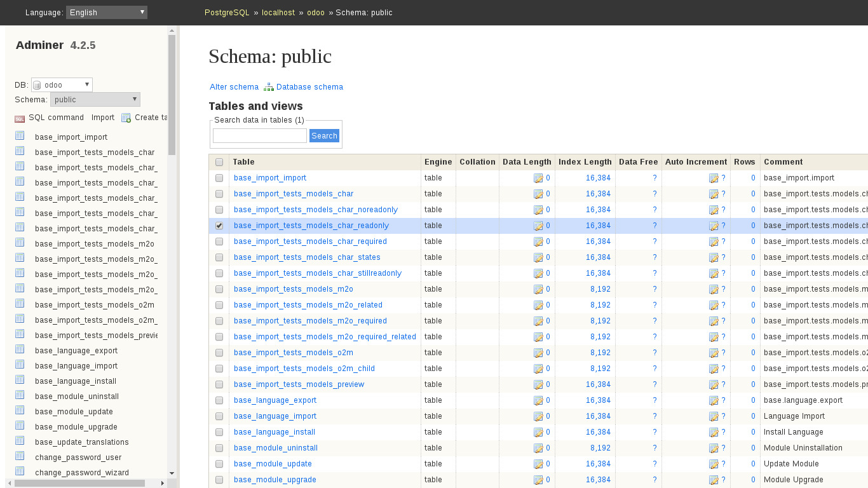This screenshot has height=488, width=868.
Task: Open the Language dropdown
Action: pos(106,12)
